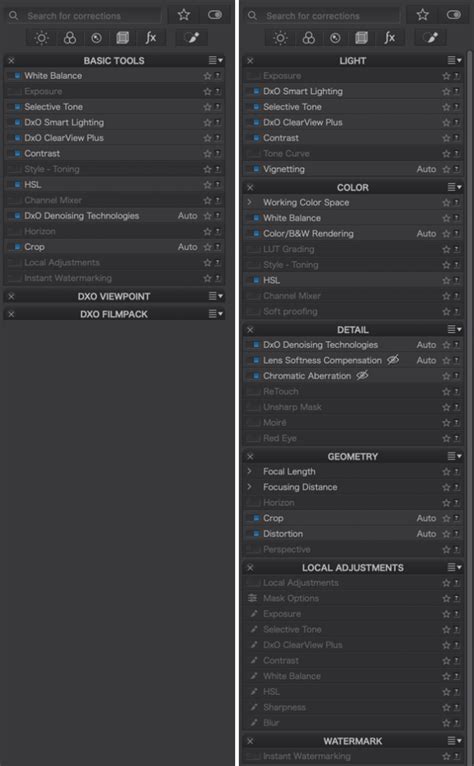Screen dimensions: 474x766
Task: Disable Vignetting toggle in Light palette
Action: (253, 169)
